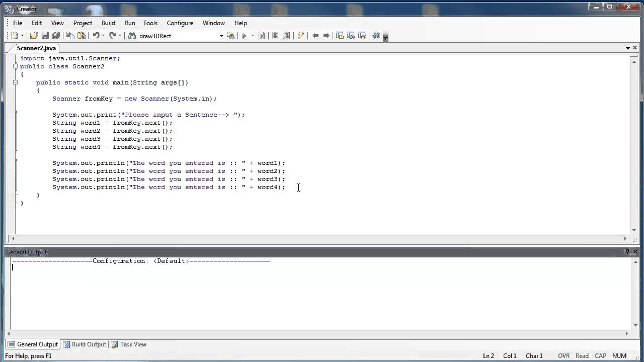Click the CAP indicator in status bar
The height and width of the screenshot is (362, 644).
point(600,356)
